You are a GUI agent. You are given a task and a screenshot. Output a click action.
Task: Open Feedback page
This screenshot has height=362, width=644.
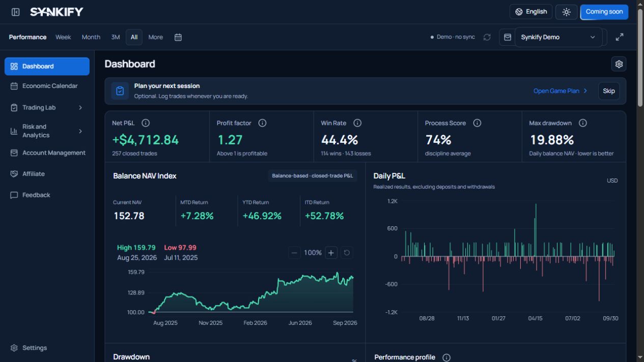click(x=47, y=195)
